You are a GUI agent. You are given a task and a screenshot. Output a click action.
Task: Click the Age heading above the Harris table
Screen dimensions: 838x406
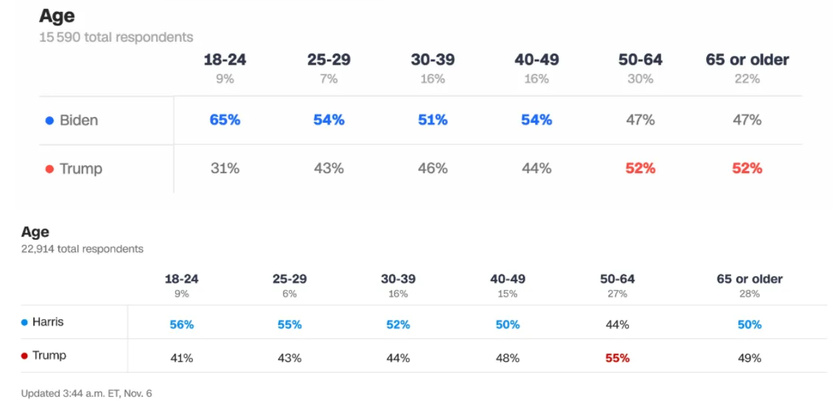(x=35, y=232)
